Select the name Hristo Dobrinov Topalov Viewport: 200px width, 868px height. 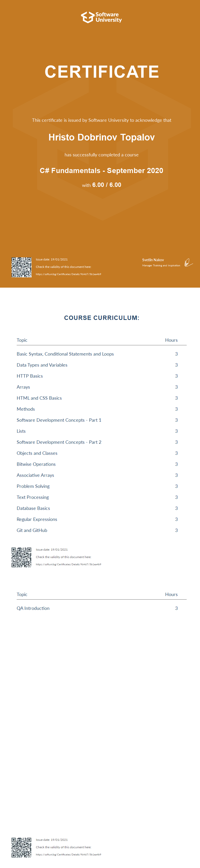[x=102, y=137]
